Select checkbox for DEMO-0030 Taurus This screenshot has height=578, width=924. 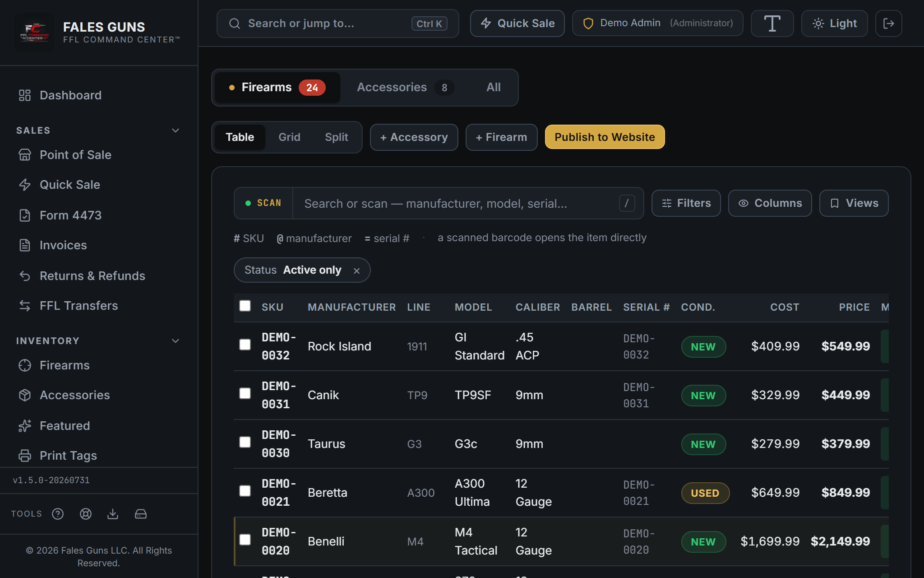(245, 442)
